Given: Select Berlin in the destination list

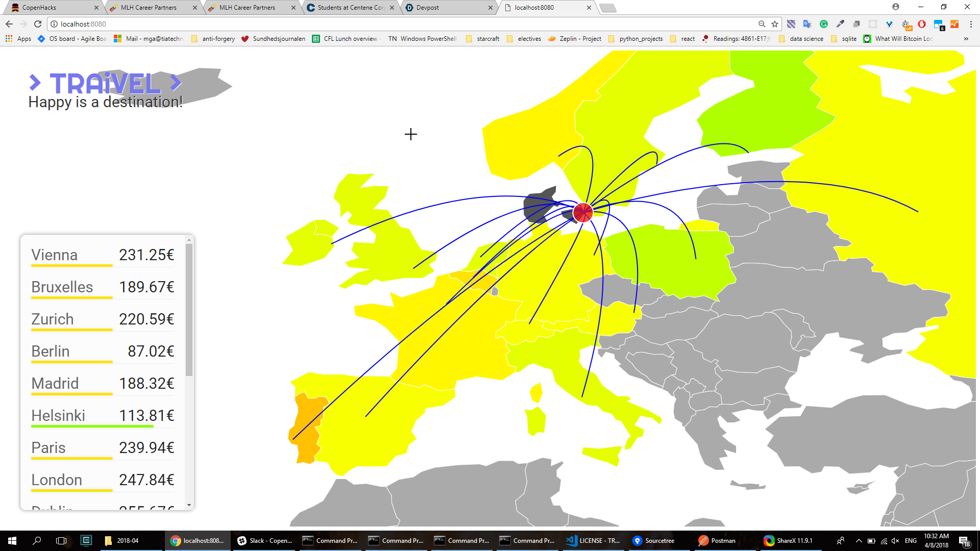Looking at the screenshot, I should [51, 352].
